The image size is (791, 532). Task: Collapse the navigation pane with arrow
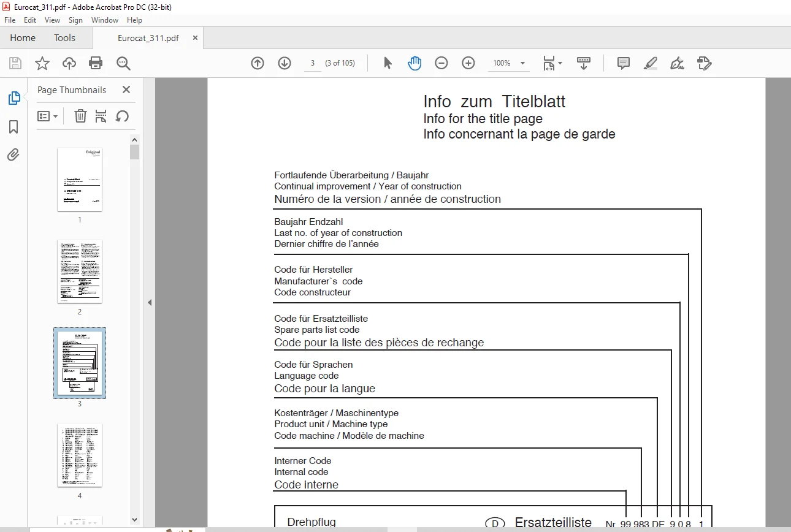tap(150, 302)
